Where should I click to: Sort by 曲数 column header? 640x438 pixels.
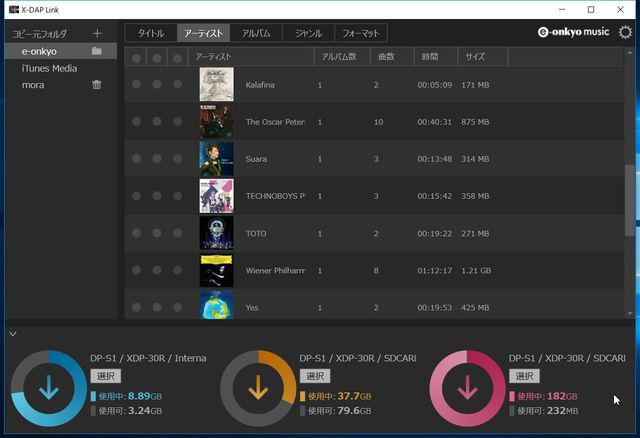tap(392, 57)
